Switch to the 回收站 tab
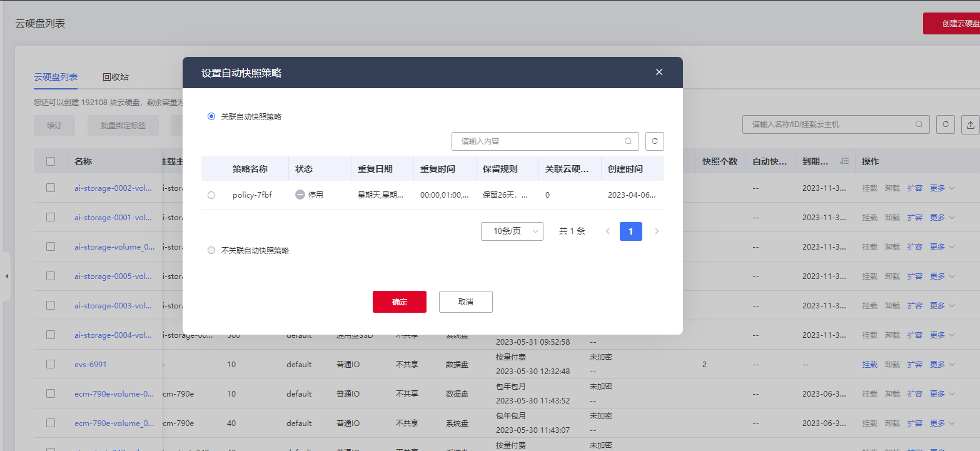The height and width of the screenshot is (451, 980). click(x=116, y=77)
